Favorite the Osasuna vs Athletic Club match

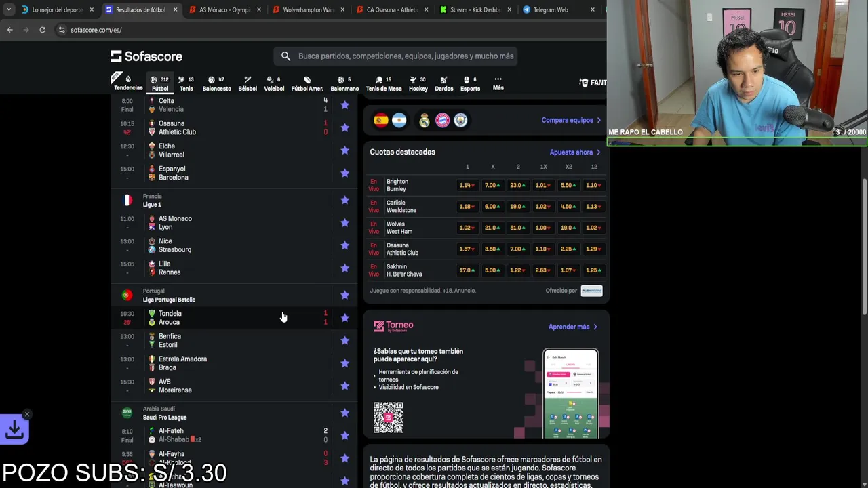(344, 127)
